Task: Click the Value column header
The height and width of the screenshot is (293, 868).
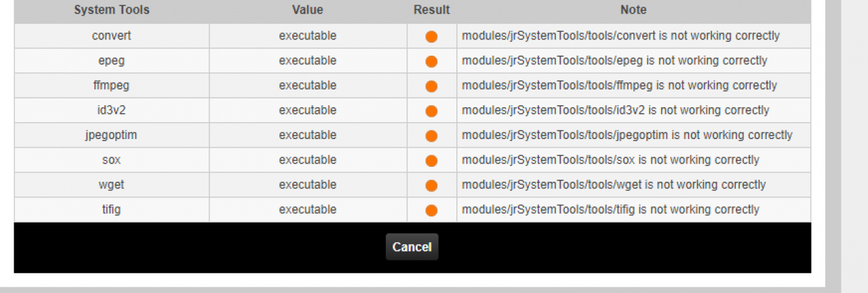Action: 307,10
